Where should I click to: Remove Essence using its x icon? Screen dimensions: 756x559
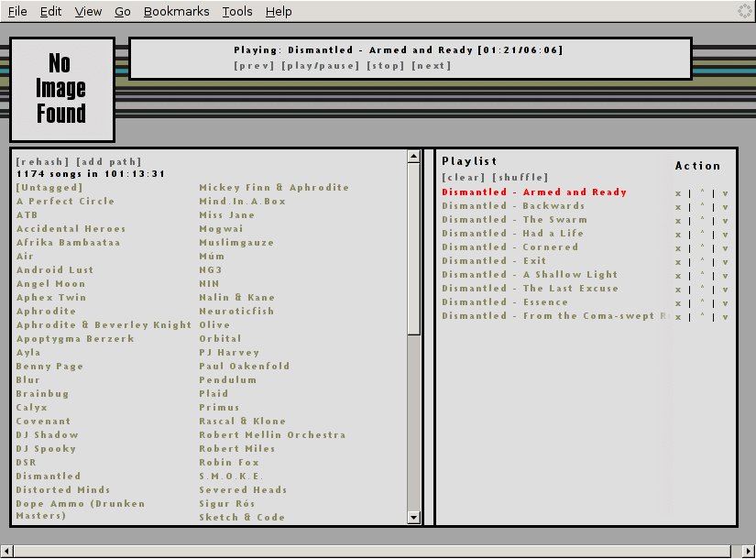pyautogui.click(x=678, y=303)
